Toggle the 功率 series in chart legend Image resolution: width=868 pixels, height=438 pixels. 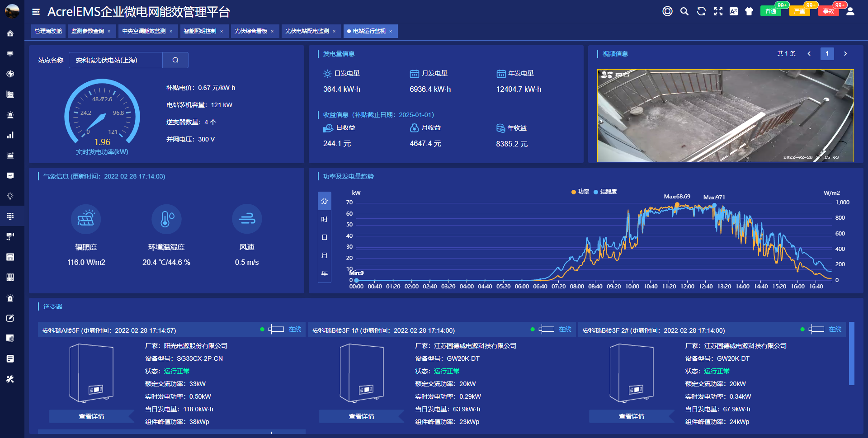[580, 192]
